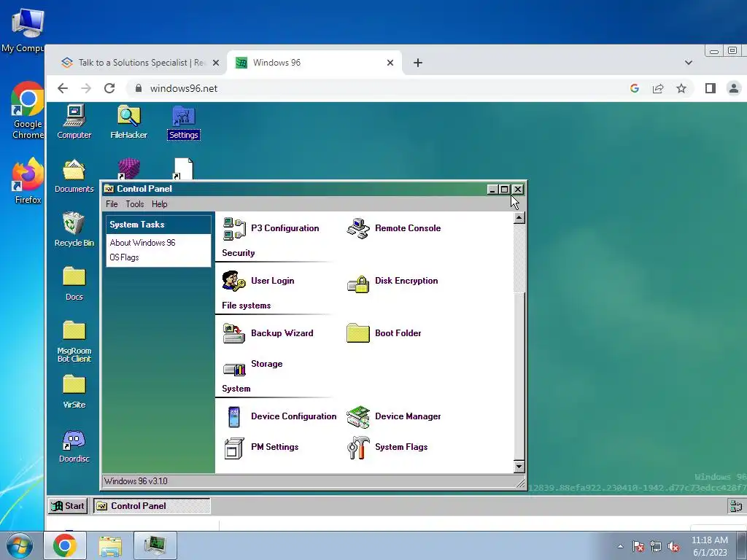This screenshot has width=747, height=560.
Task: Click the OS Flags link
Action: point(124,257)
